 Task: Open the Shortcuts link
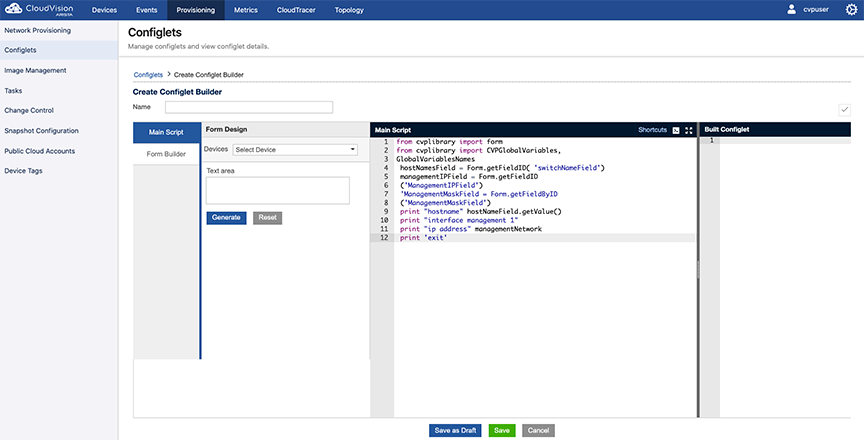point(652,130)
